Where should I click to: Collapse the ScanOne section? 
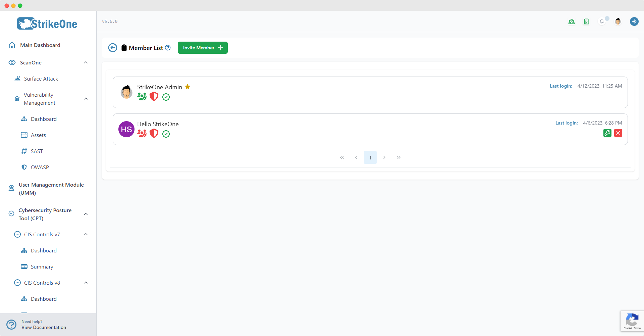[86, 62]
